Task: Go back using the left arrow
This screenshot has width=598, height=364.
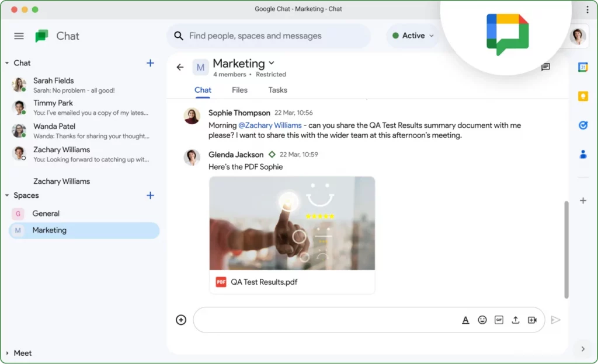Action: pyautogui.click(x=180, y=68)
